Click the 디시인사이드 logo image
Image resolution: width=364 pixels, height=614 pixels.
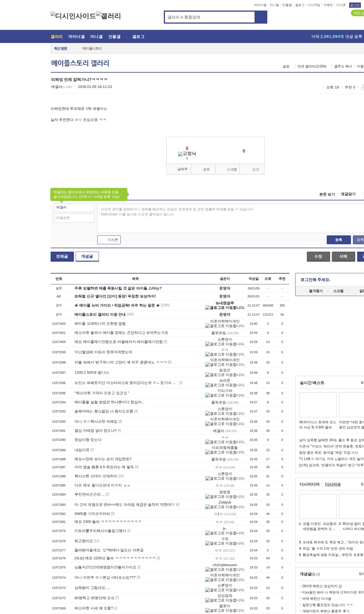(x=73, y=16)
